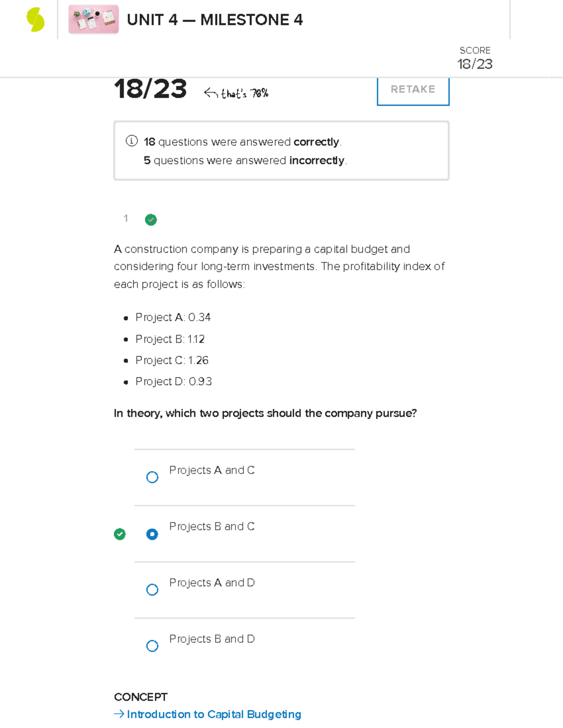This screenshot has width=563, height=728.
Task: Select the Projects B and D radio button
Action: tap(152, 646)
